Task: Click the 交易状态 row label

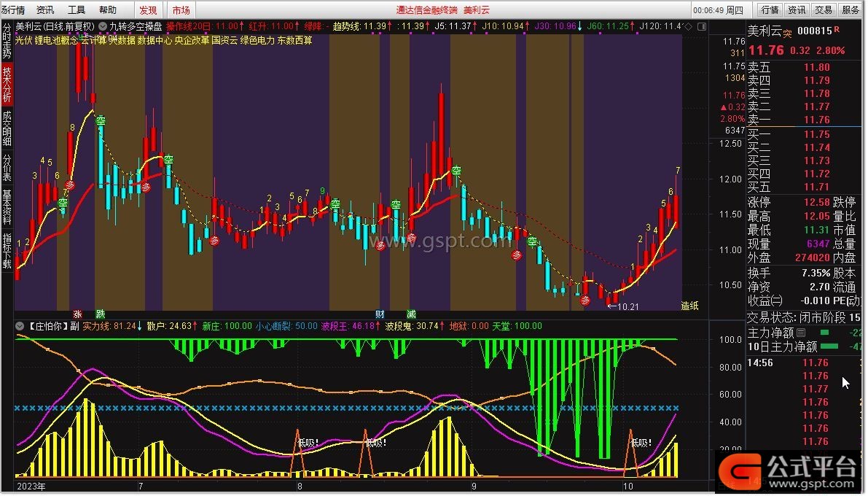Action: click(x=773, y=318)
